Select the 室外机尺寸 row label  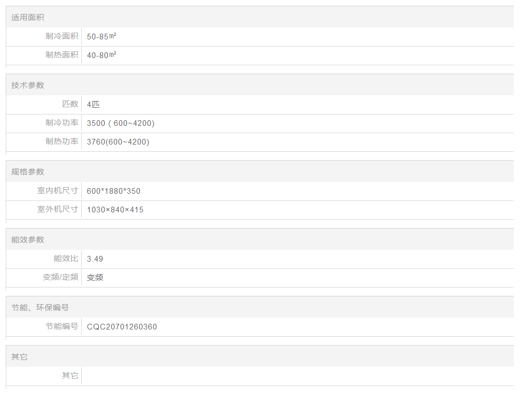[x=57, y=209]
